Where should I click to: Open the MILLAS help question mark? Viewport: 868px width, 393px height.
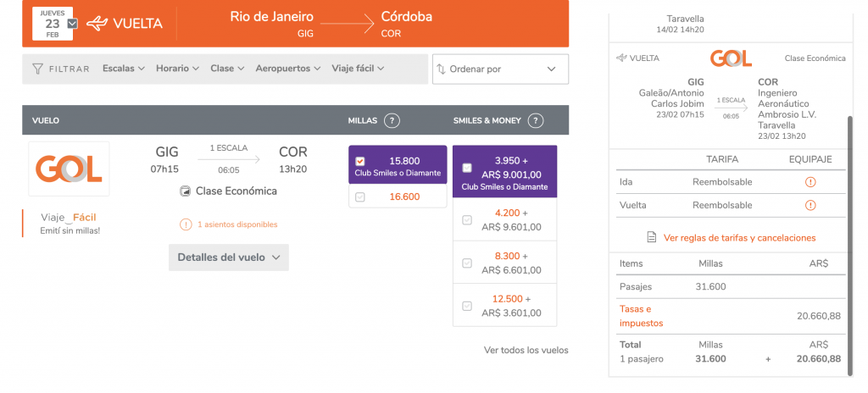click(392, 120)
